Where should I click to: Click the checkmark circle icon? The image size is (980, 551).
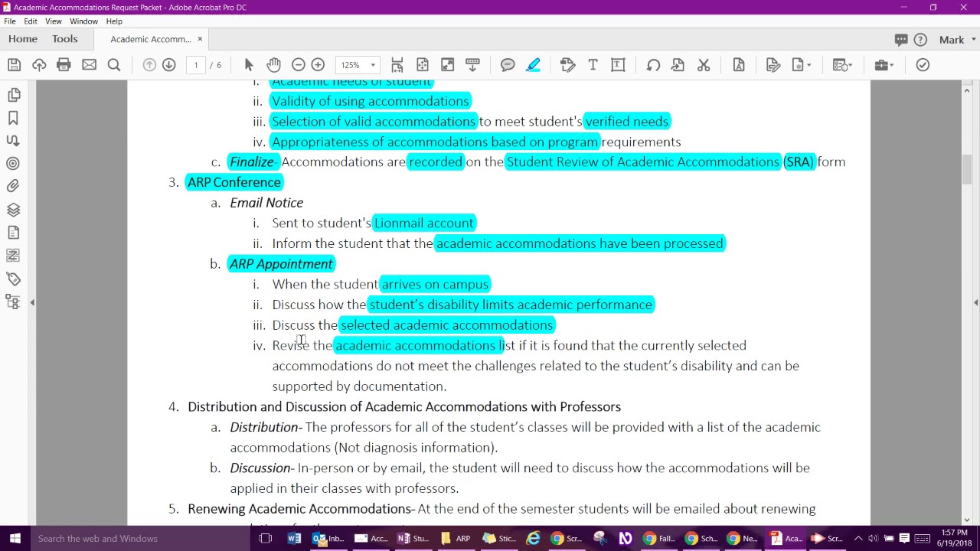click(923, 65)
